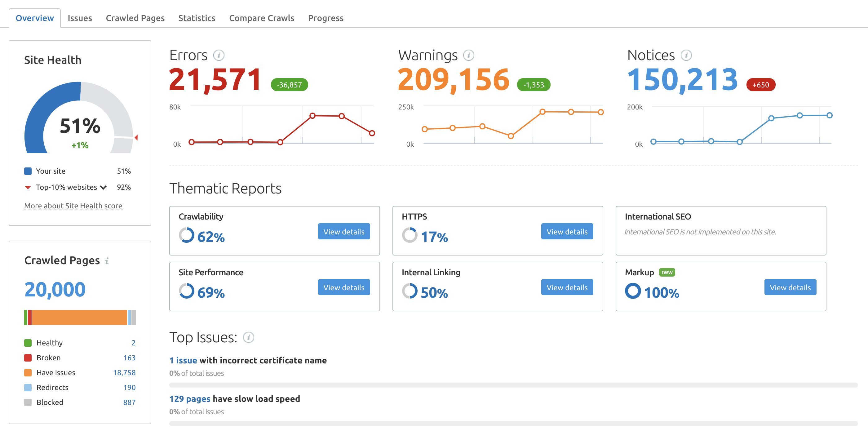Image resolution: width=868 pixels, height=431 pixels.
Task: Click the Notices info icon
Action: 686,55
